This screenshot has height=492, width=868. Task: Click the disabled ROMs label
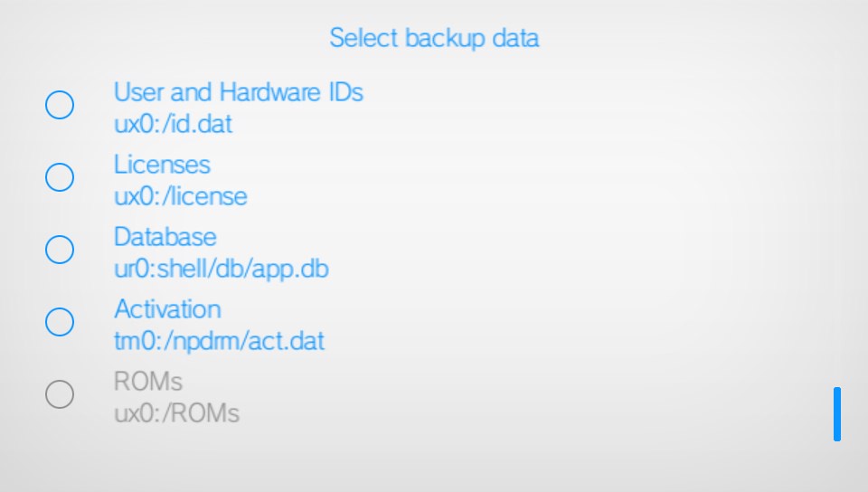[x=148, y=382]
